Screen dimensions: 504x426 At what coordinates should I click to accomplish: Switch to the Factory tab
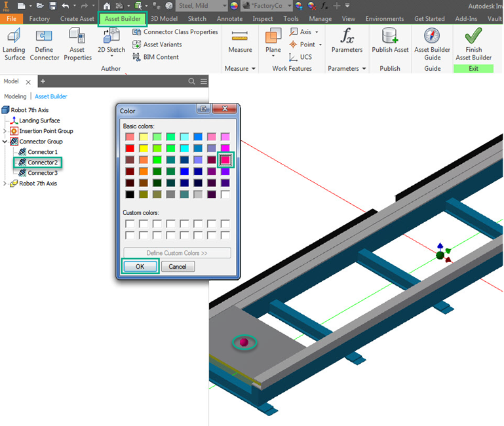pos(39,18)
